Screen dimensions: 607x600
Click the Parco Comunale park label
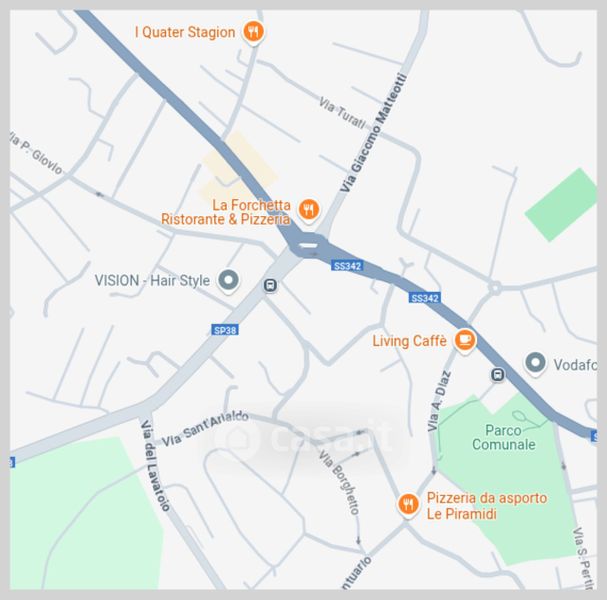pyautogui.click(x=504, y=437)
